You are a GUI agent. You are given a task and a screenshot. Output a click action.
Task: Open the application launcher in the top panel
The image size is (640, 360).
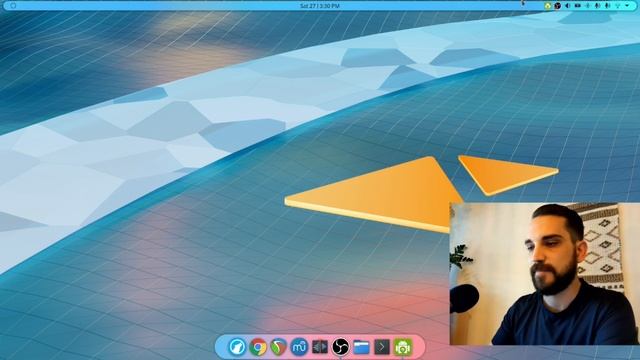click(13, 6)
